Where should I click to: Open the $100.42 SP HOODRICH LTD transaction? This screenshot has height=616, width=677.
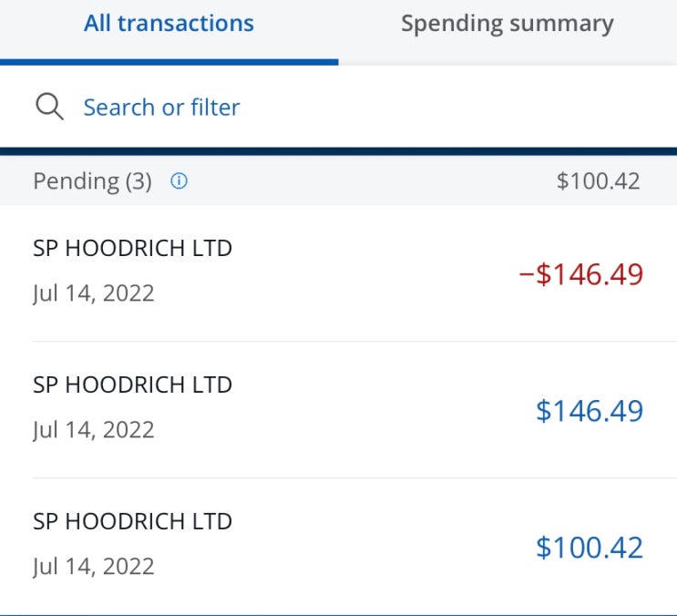pos(339,546)
